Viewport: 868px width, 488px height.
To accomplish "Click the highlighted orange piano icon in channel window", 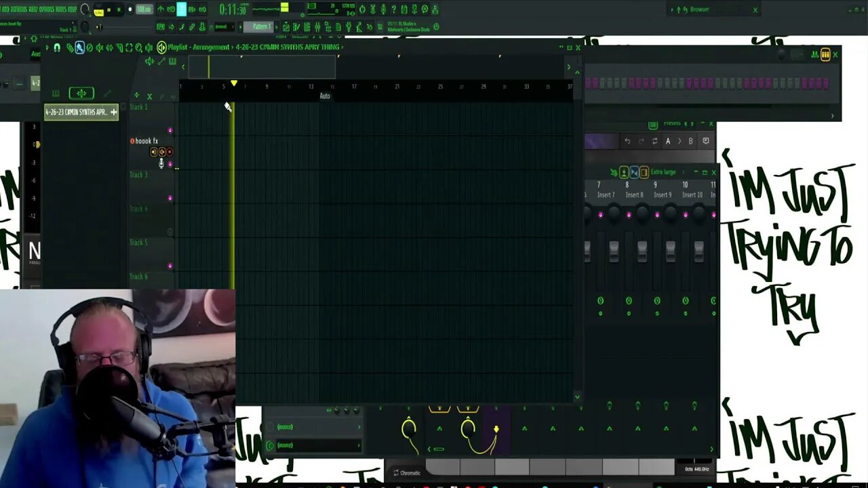I will pyautogui.click(x=825, y=54).
